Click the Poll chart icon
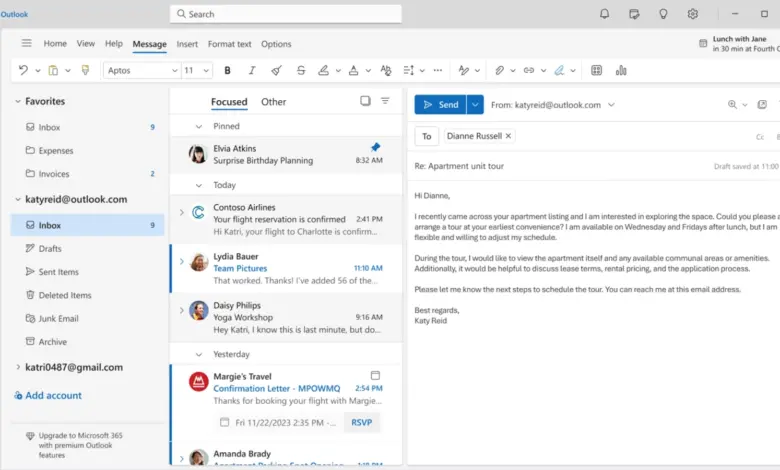The height and width of the screenshot is (470, 780). [x=621, y=71]
